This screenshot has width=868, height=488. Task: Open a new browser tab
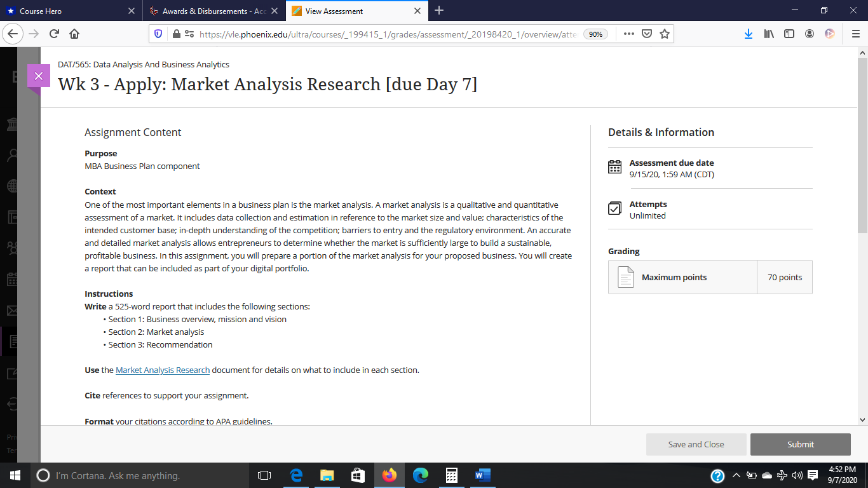439,11
